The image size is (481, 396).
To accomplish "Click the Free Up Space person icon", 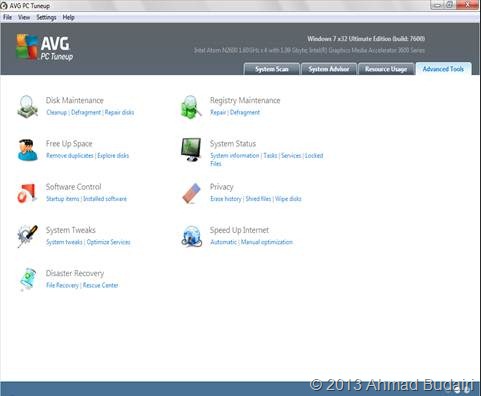I will [28, 150].
